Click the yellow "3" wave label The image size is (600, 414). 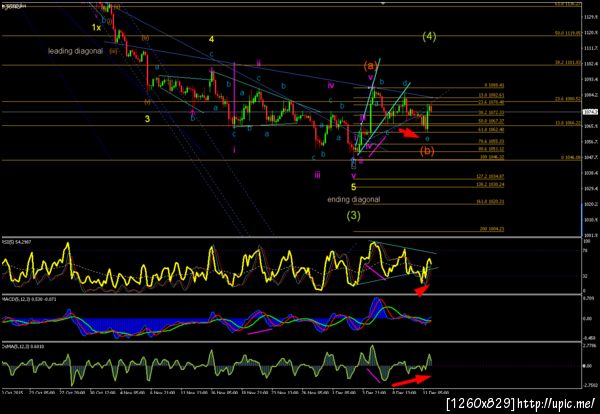(147, 119)
